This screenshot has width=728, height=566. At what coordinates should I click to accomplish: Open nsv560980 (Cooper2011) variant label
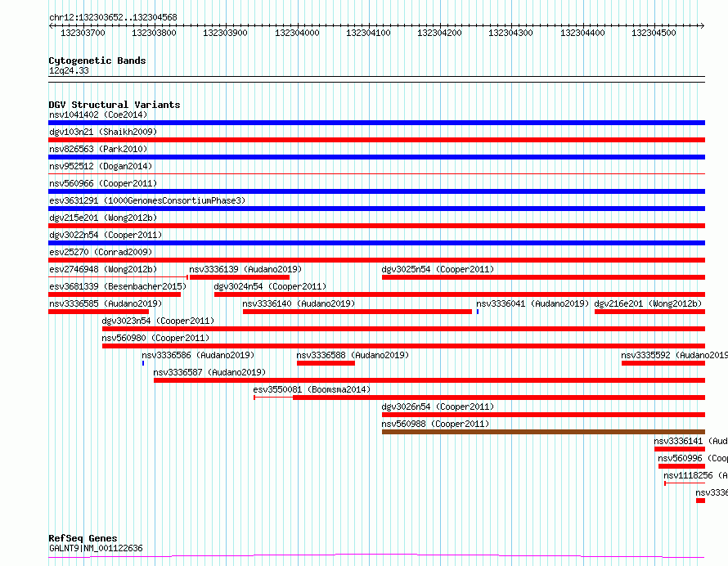tap(155, 338)
